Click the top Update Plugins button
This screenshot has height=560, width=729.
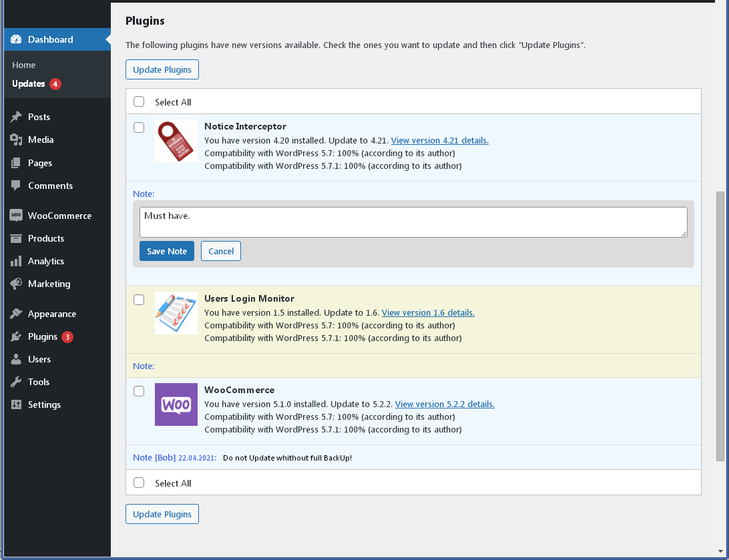click(162, 69)
